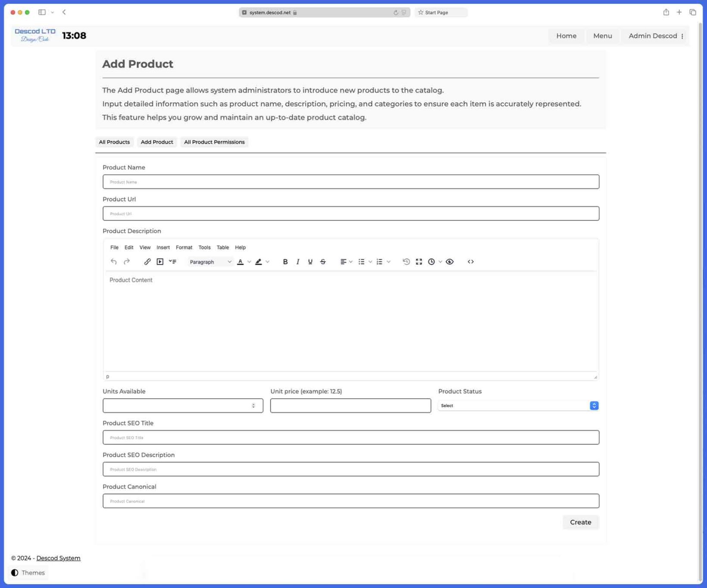Click the browser back arrow
Viewport: 707px width, 588px height.
coord(64,12)
